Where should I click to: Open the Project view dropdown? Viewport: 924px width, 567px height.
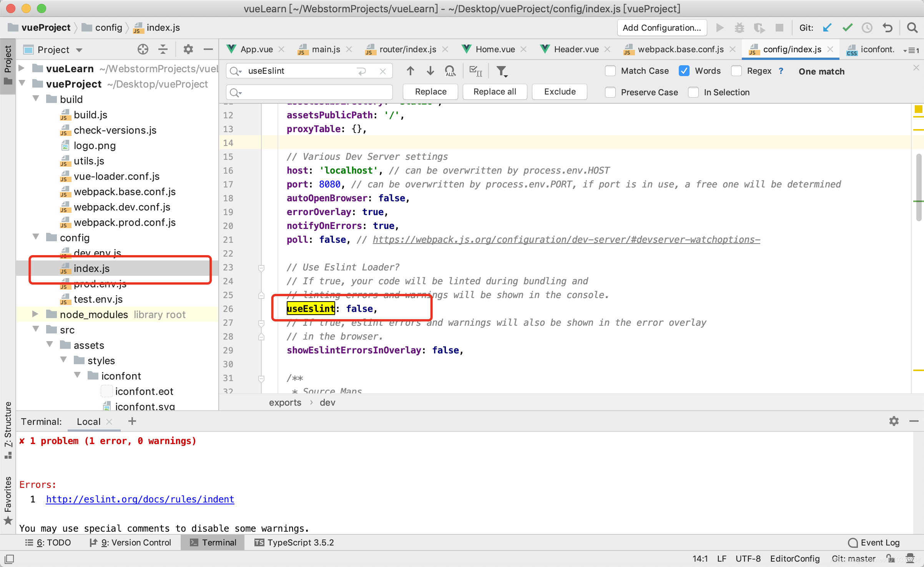coord(79,50)
